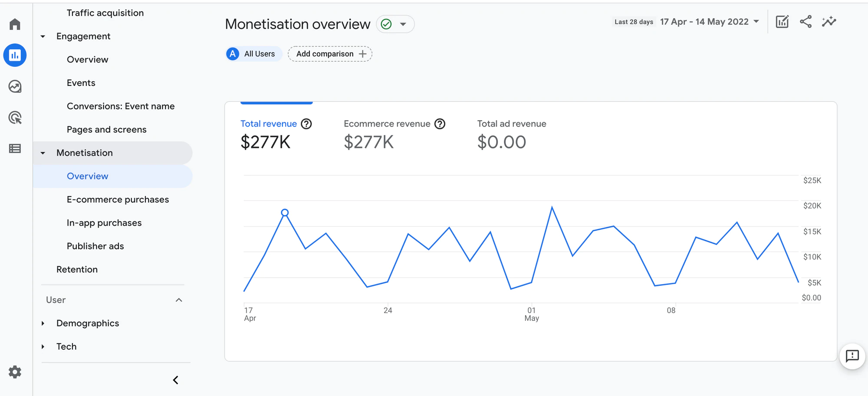Collapse the User section chevron
Image resolution: width=868 pixels, height=396 pixels.
click(179, 300)
